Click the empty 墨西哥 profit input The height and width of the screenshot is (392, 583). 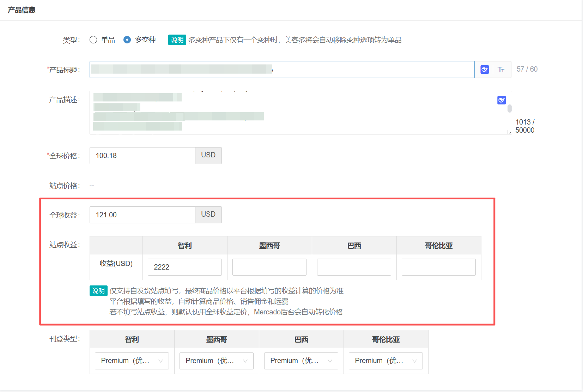tap(269, 267)
